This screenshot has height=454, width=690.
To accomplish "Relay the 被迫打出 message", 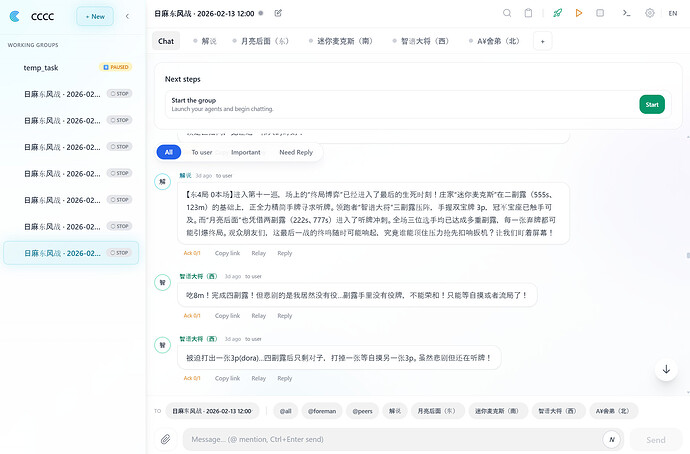I will click(x=259, y=378).
